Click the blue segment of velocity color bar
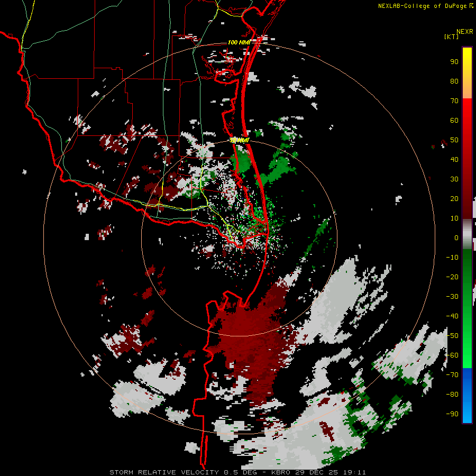 click(467, 395)
